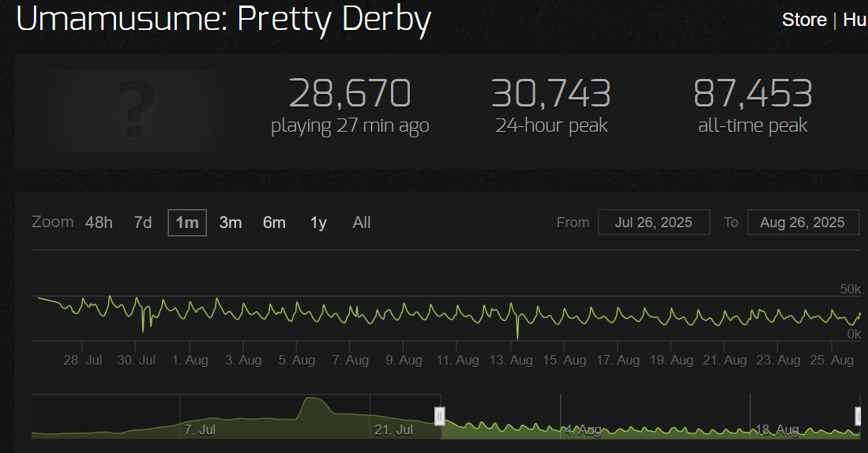Select the 1m zoom range
This screenshot has height=453, width=868.
click(x=187, y=223)
